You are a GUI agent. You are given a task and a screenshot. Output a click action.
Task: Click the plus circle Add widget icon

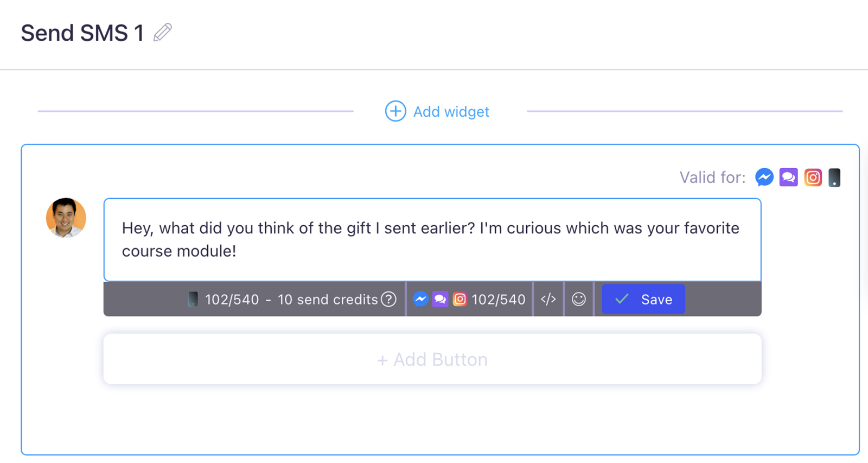(x=395, y=111)
